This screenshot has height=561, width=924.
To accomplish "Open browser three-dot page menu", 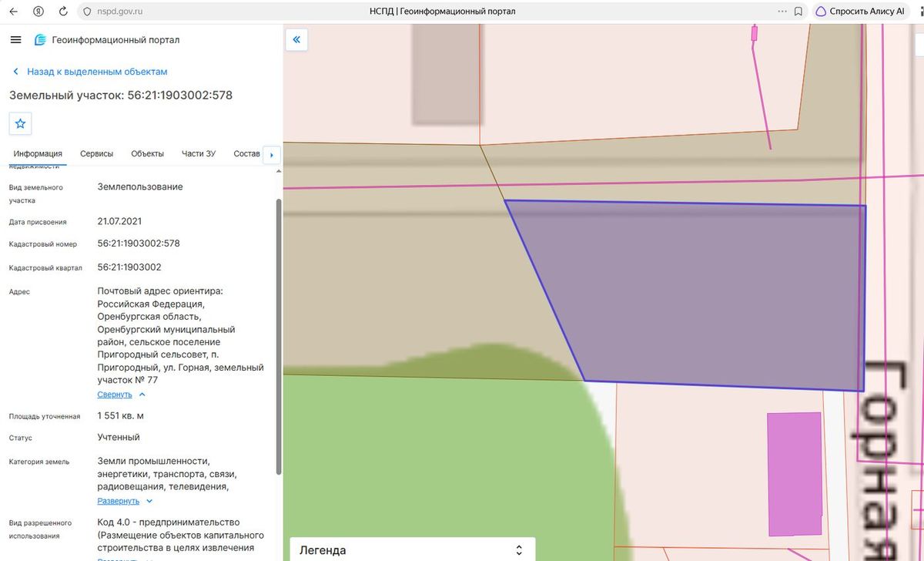I will (782, 12).
